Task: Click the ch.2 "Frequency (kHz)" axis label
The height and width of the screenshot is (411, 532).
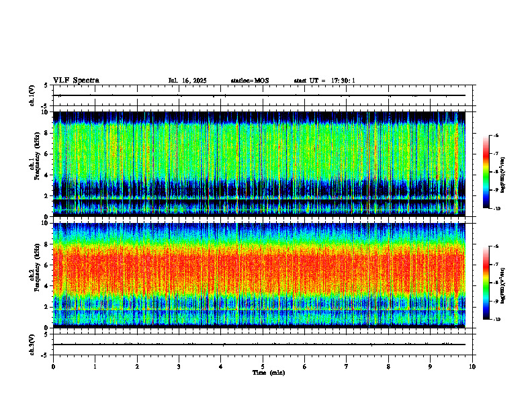Action: click(x=37, y=267)
